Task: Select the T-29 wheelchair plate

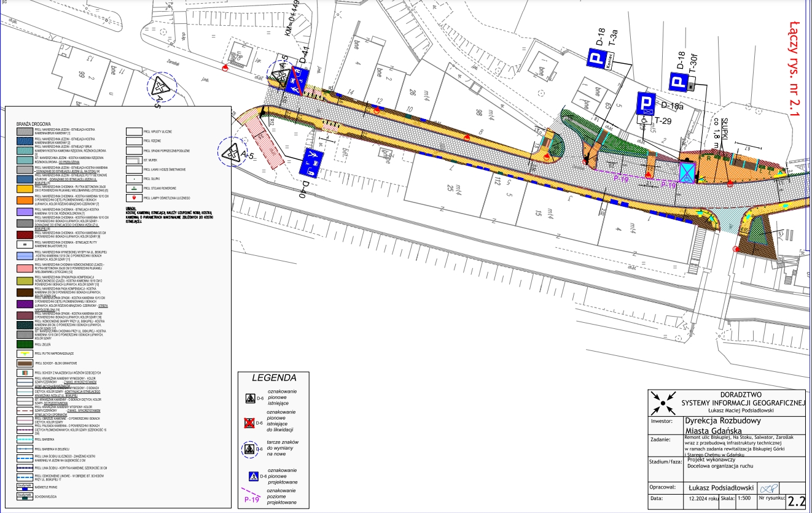Action: (x=645, y=121)
